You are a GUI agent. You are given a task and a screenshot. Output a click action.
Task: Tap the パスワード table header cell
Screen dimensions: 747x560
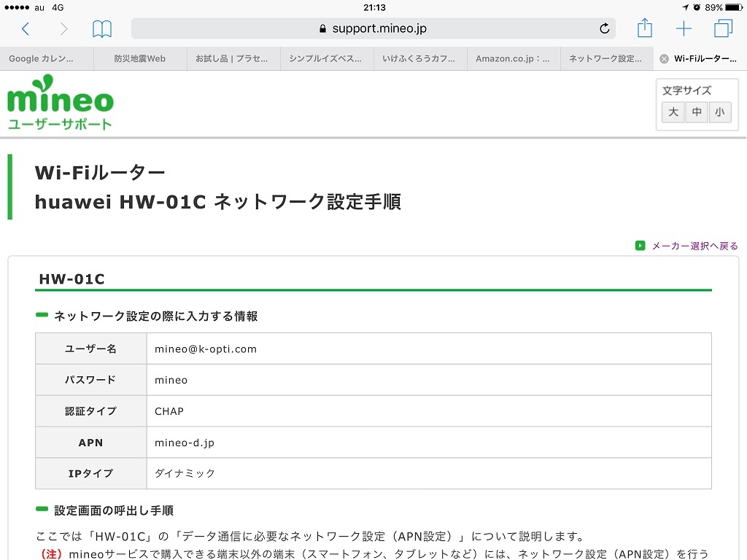[x=91, y=380]
